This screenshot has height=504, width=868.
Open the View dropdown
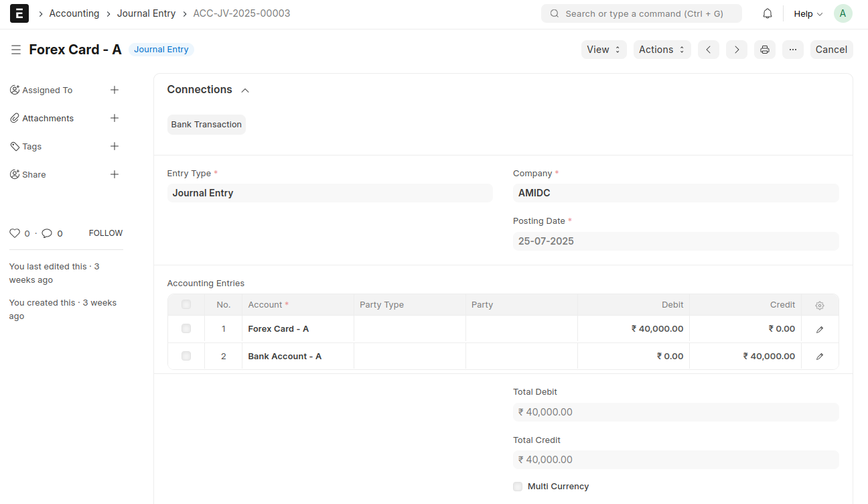click(x=603, y=50)
